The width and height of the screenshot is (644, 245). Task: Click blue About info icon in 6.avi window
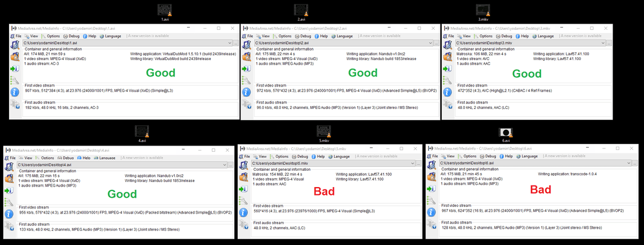tap(431, 212)
